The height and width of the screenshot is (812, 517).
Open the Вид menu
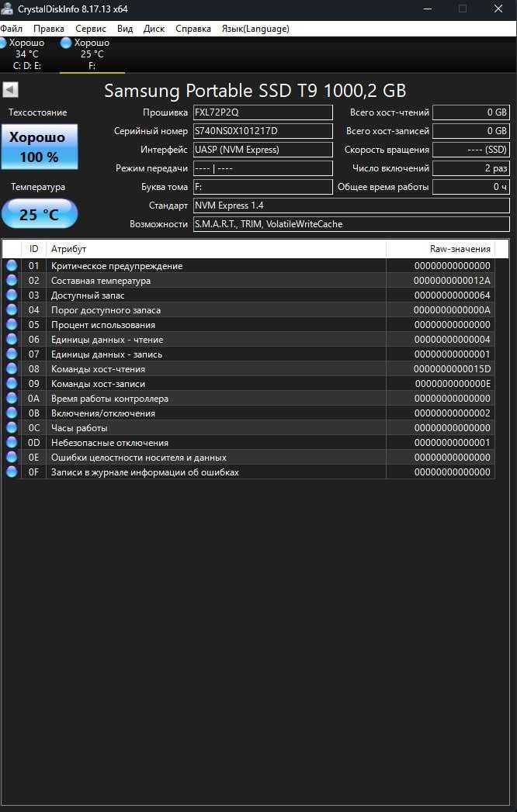point(125,29)
